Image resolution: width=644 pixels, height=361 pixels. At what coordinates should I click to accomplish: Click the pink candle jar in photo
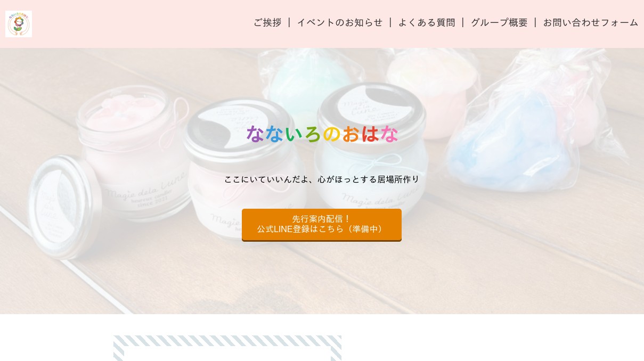coord(131,154)
